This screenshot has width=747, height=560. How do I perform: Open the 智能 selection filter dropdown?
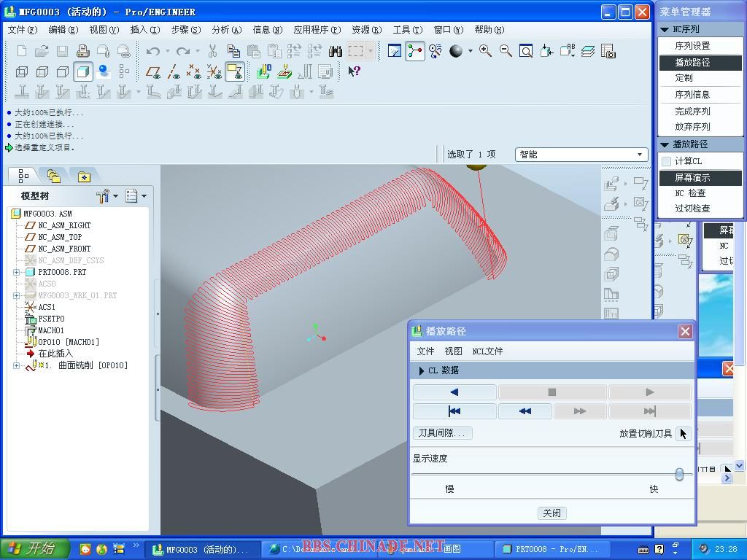(581, 155)
